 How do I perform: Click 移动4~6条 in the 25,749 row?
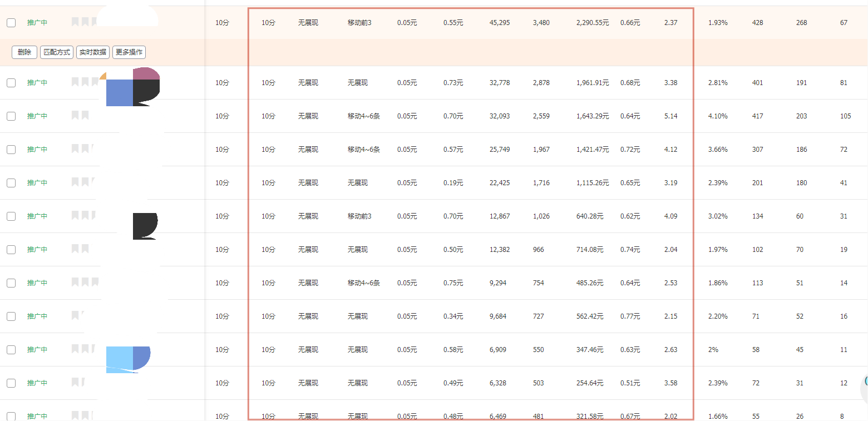tap(364, 150)
